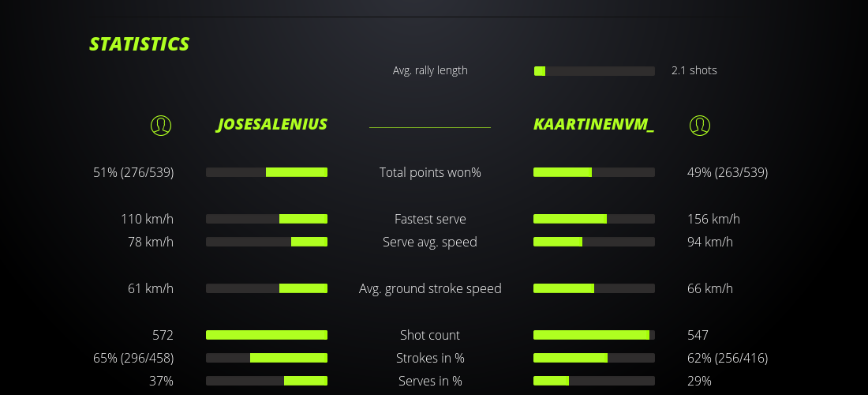Select the Total points won% label
The image size is (868, 395).
click(x=430, y=172)
